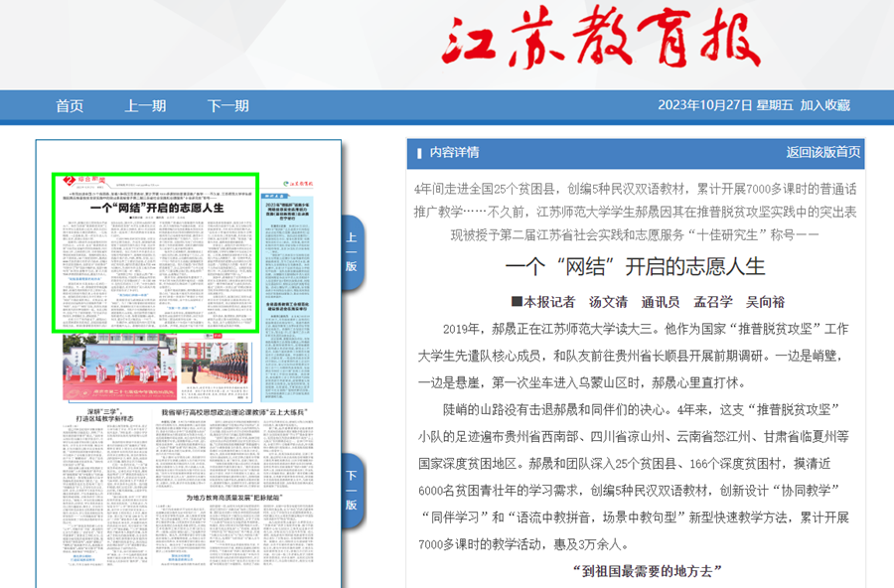
Task: Open the "云上大练兵" article on the page
Action: pos(233,410)
